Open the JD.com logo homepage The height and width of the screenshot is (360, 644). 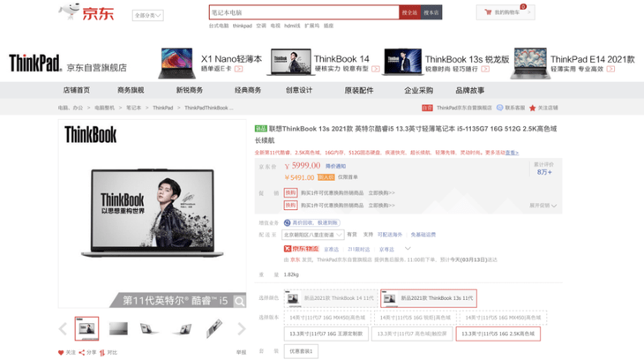86,12
